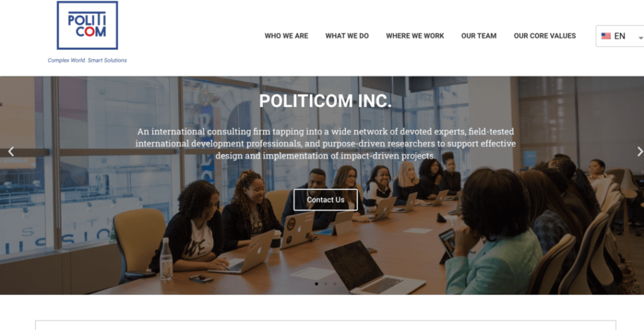Click the Contact Us button
Screen dimensions: 644x330
coord(325,200)
